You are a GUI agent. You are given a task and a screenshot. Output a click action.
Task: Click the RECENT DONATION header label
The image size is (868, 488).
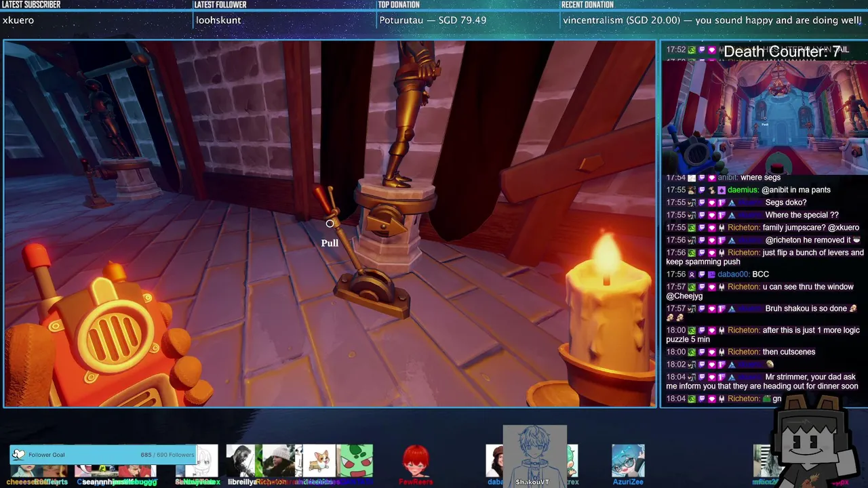point(587,5)
